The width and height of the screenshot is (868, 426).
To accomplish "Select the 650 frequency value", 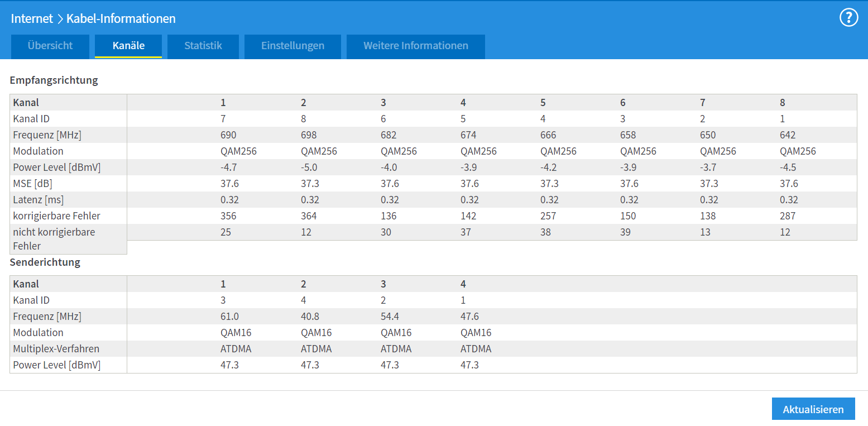I will pos(708,135).
